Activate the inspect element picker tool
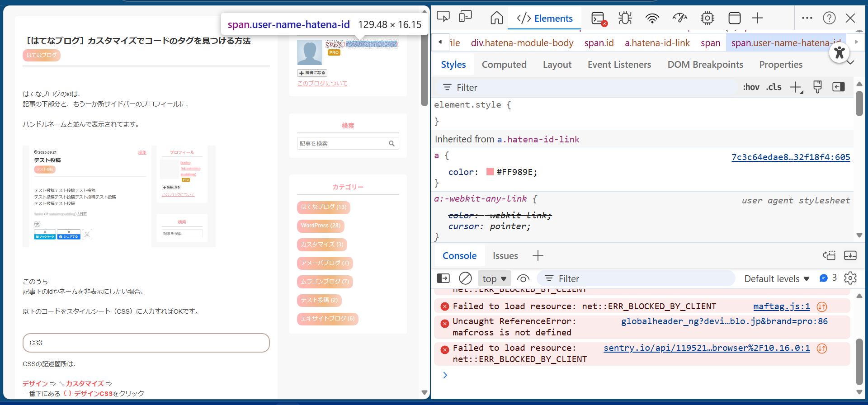The height and width of the screenshot is (405, 868). click(x=443, y=17)
